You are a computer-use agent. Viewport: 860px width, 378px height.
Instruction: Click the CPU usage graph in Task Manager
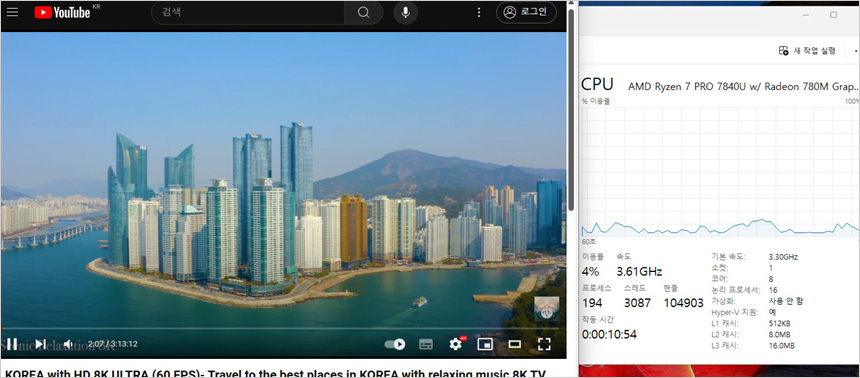pos(720,172)
